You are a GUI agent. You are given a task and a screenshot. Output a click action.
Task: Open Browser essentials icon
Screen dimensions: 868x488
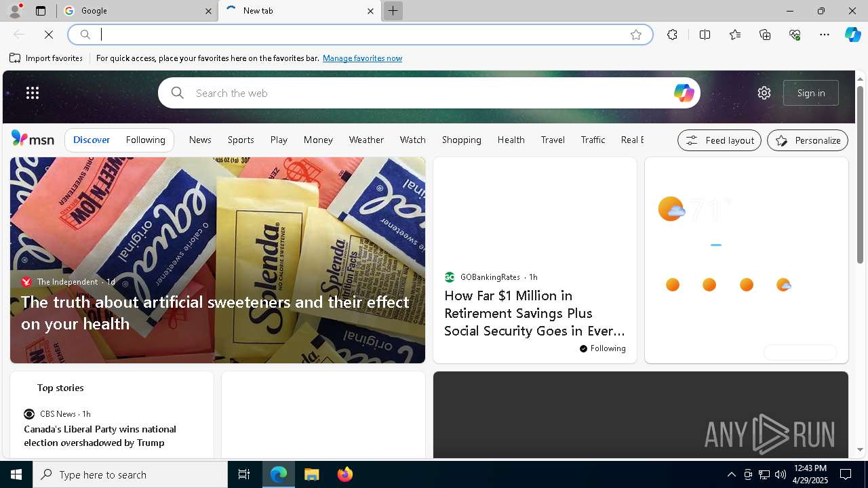click(x=795, y=35)
